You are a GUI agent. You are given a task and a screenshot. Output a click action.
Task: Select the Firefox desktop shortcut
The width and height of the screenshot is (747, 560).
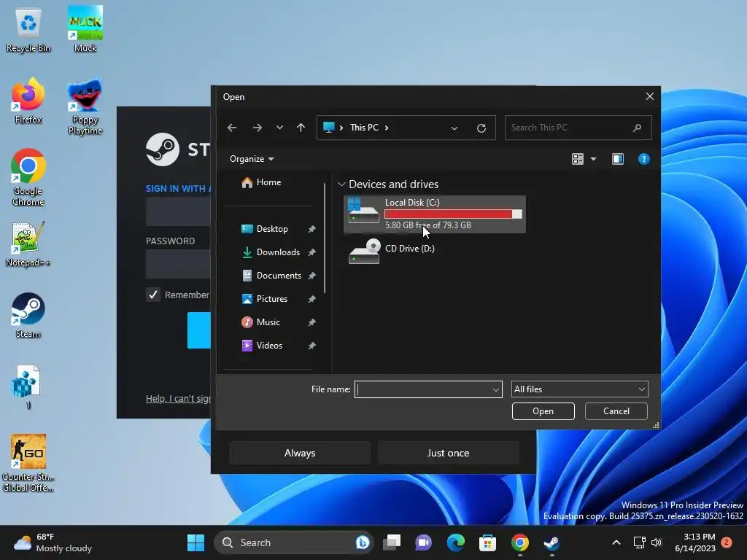[x=28, y=101]
